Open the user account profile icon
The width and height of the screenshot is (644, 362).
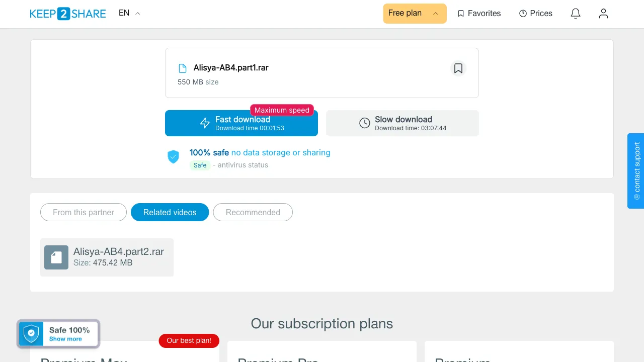coord(603,14)
